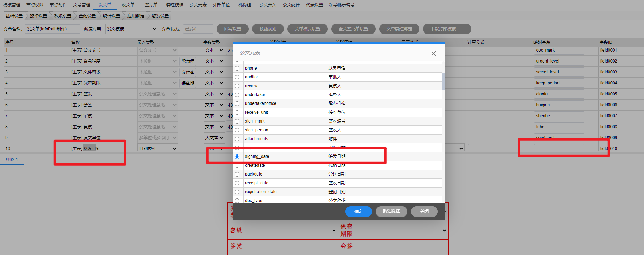Open the 收文单 menu tab
Viewport: 644px width, 255px height.
pyautogui.click(x=128, y=5)
